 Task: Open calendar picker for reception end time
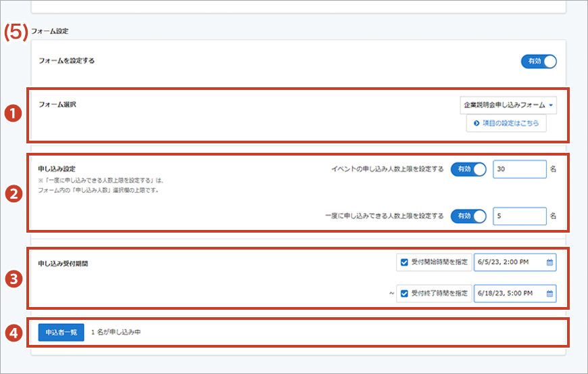[549, 294]
